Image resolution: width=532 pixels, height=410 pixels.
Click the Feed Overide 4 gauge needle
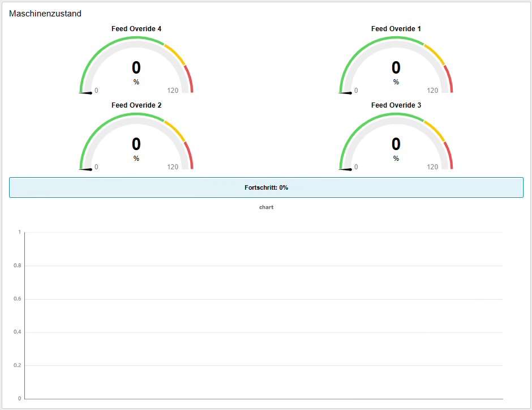pyautogui.click(x=85, y=93)
